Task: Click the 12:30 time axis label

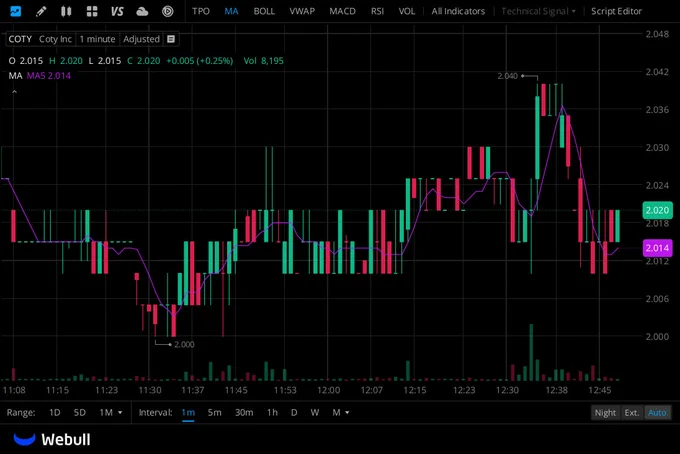Action: pyautogui.click(x=507, y=390)
